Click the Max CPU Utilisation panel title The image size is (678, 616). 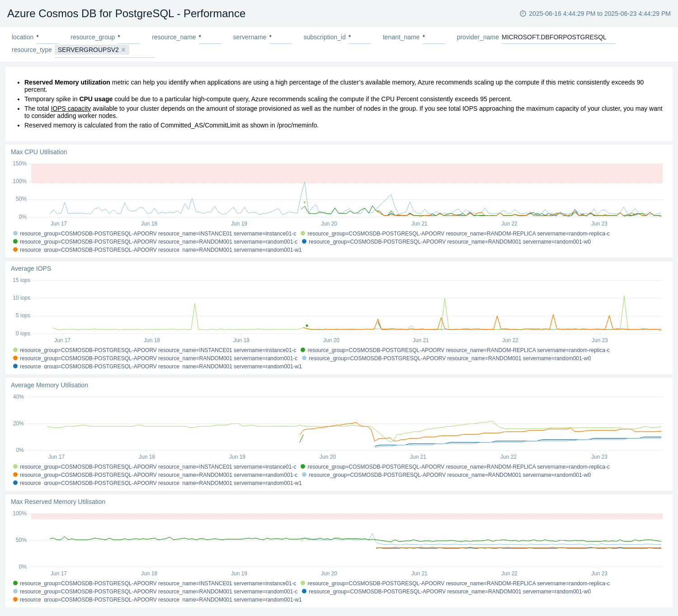(x=39, y=152)
